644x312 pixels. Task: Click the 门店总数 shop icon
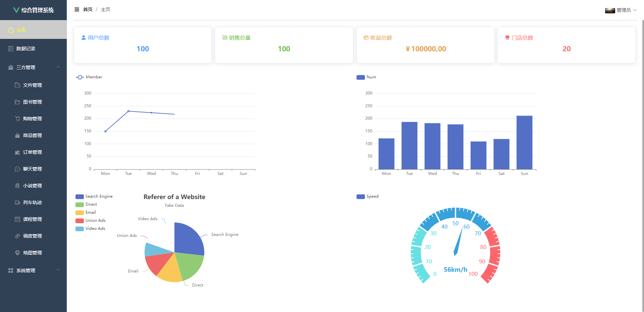(x=507, y=38)
